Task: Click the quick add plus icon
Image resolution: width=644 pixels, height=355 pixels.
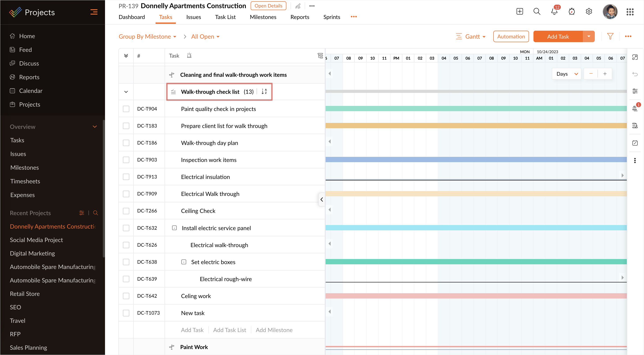Action: coord(520,11)
